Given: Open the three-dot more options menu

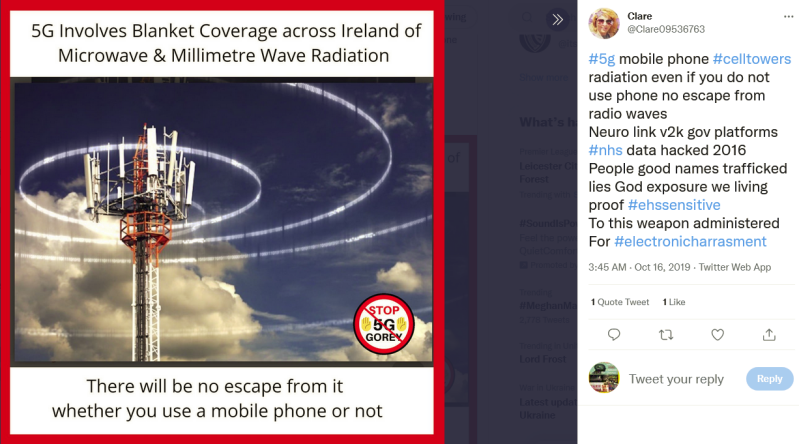Looking at the screenshot, I should [x=788, y=16].
